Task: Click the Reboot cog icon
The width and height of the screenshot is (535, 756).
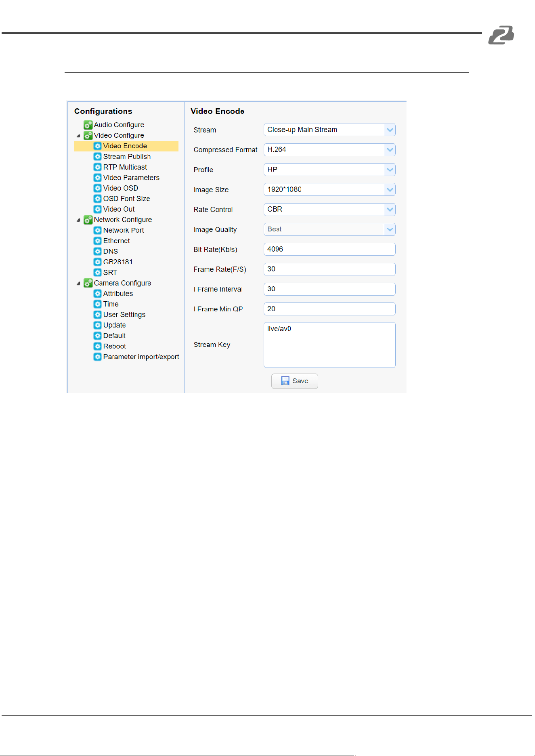Action: click(97, 346)
